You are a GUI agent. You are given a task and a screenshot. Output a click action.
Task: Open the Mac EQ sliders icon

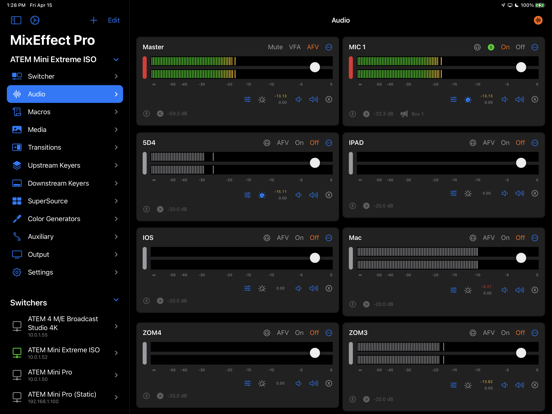(453, 290)
